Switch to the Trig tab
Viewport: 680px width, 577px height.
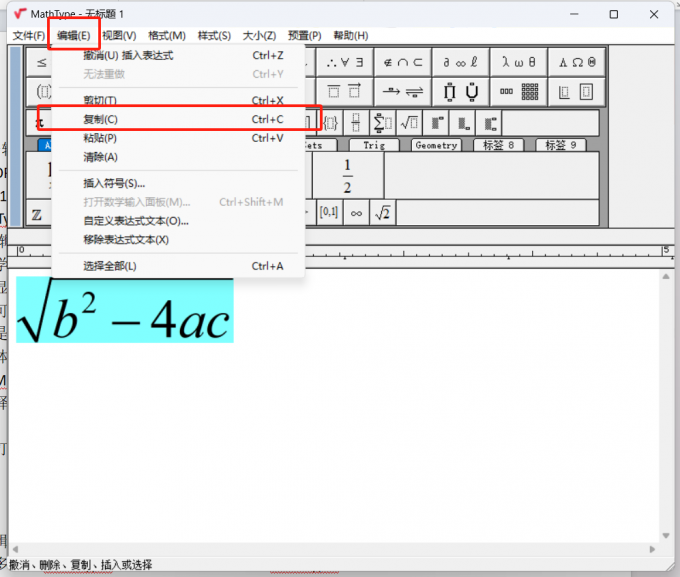[x=374, y=145]
